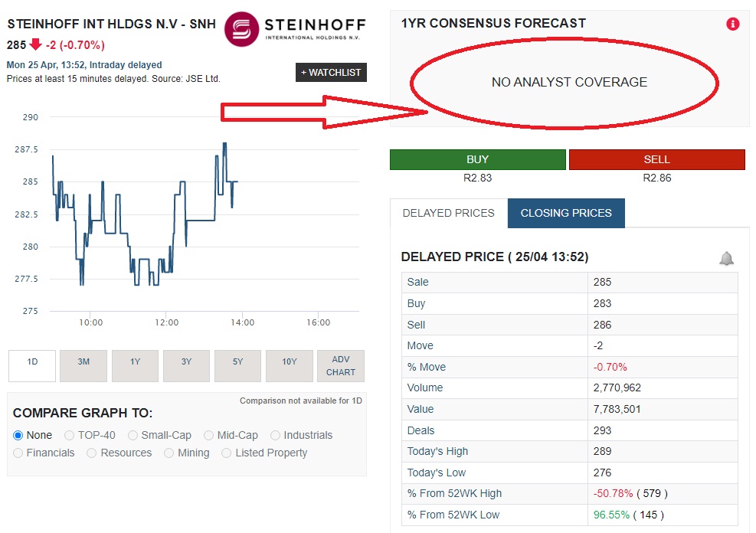Select the 3M chart period

pos(83,365)
